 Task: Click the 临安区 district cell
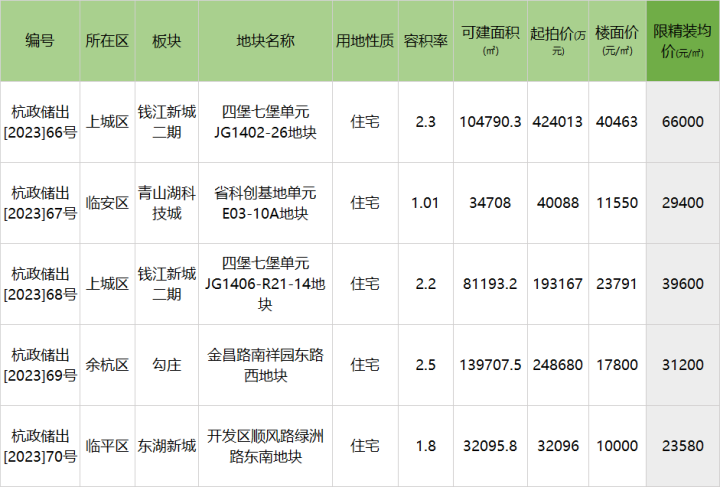coord(107,203)
